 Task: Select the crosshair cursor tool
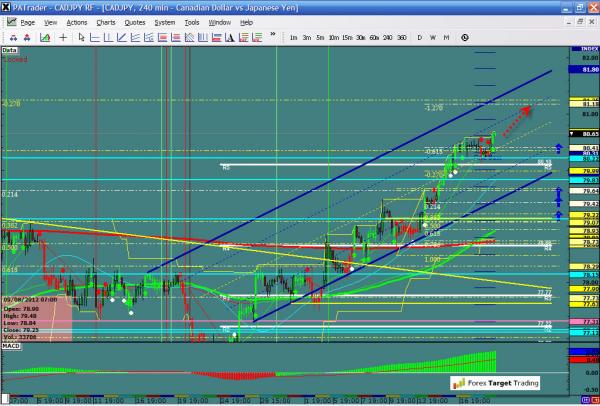(x=63, y=37)
